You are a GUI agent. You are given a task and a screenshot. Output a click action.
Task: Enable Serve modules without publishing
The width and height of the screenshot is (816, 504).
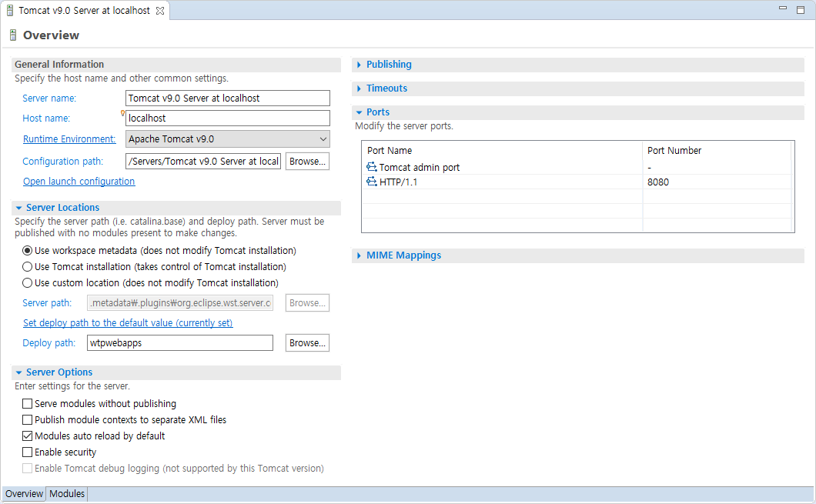coord(27,404)
